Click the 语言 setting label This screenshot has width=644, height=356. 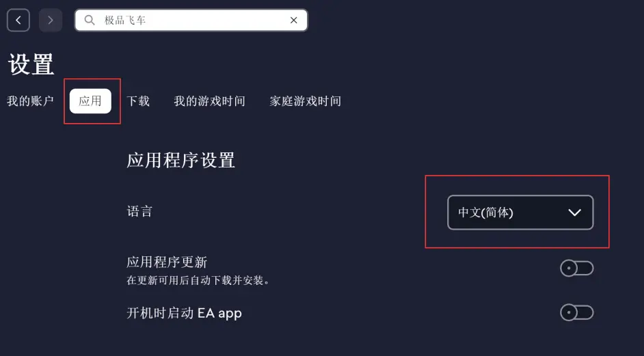pyautogui.click(x=139, y=211)
